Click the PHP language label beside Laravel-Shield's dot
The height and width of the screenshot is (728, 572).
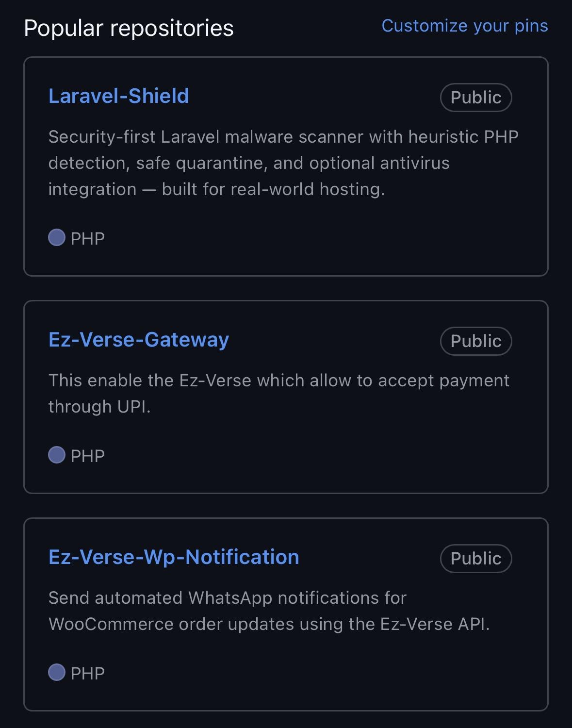coord(88,237)
